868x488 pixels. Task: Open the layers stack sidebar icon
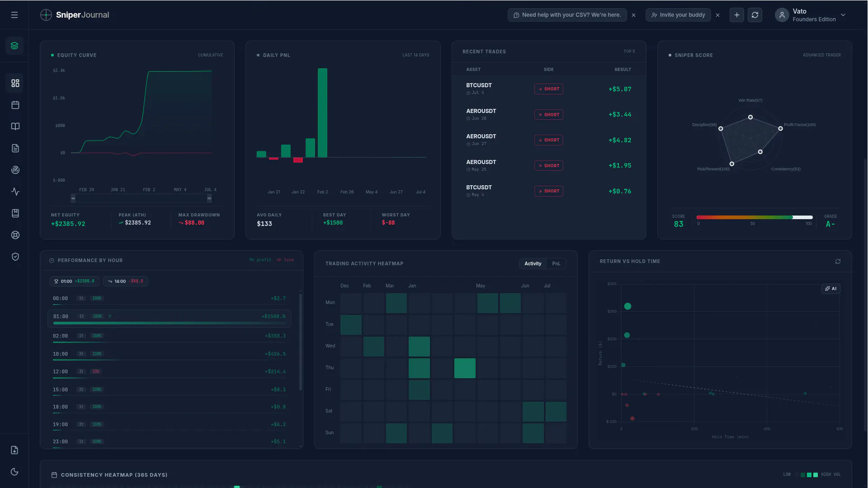click(x=15, y=46)
